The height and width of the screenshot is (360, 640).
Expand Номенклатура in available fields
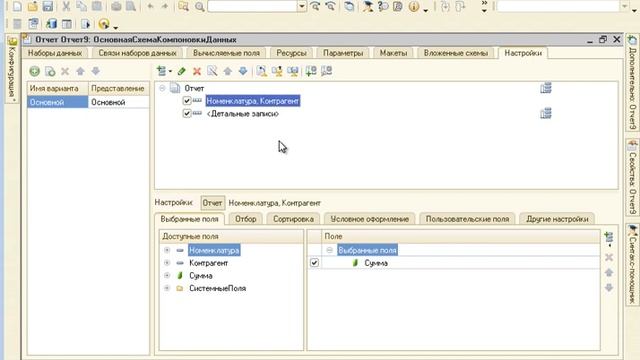167,250
